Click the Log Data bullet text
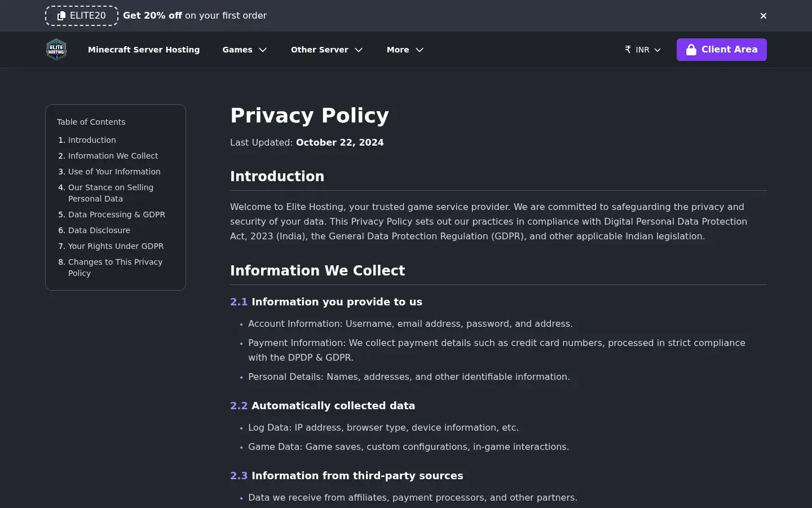 click(x=383, y=428)
